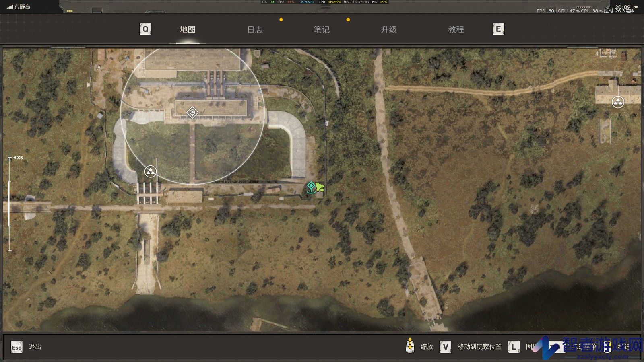Click 移动到玩家位置 (Move to player position)
Image resolution: width=644 pixels, height=362 pixels.
479,347
